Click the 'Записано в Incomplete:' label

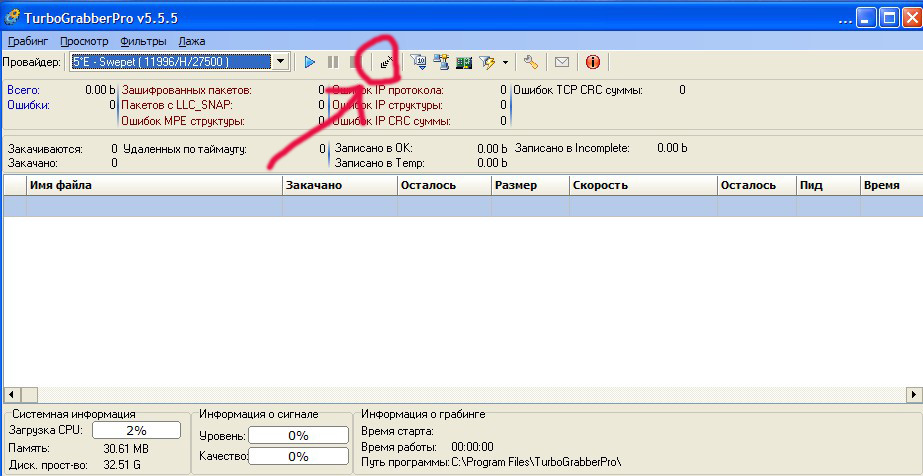pos(572,148)
